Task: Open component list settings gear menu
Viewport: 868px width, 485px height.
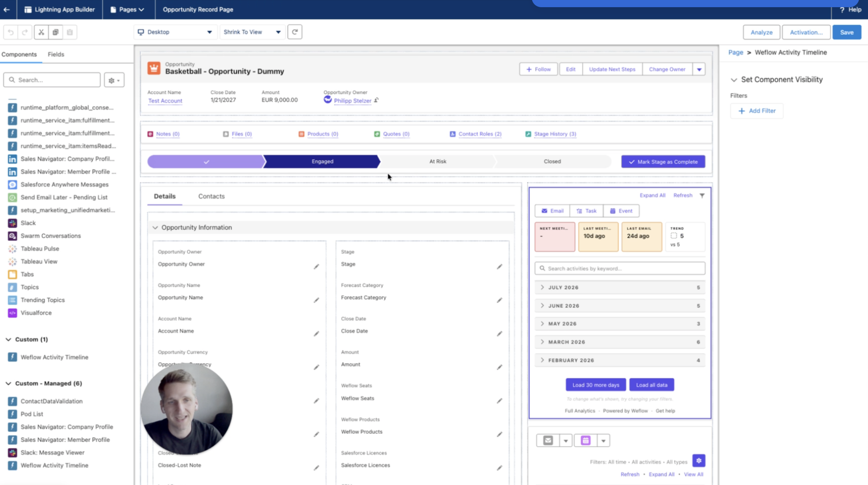Action: click(x=114, y=80)
